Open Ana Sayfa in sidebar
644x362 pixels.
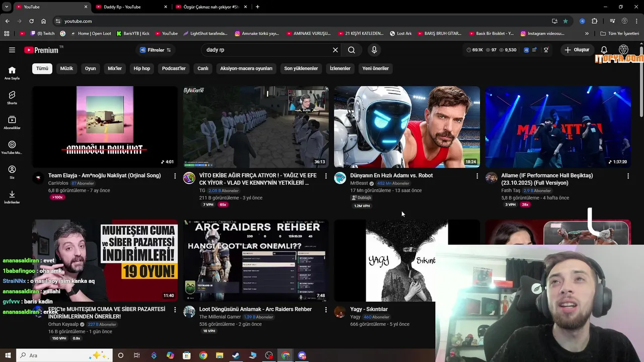(12, 73)
